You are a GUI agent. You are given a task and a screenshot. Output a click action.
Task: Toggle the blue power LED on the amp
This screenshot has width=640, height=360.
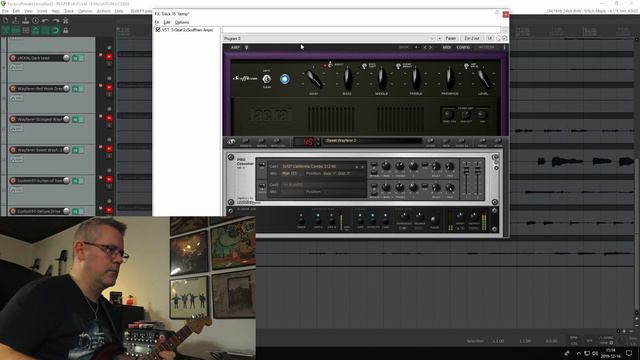[x=284, y=79]
